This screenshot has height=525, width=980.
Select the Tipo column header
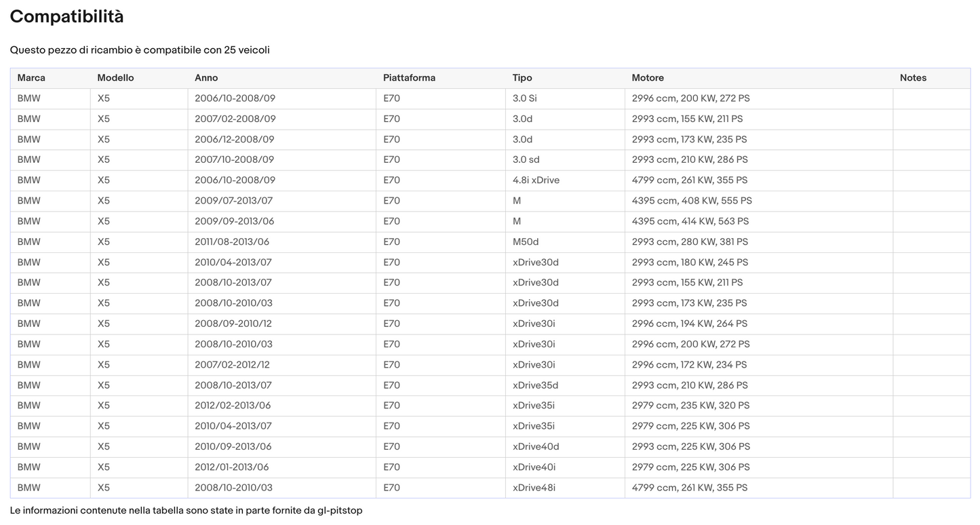522,78
